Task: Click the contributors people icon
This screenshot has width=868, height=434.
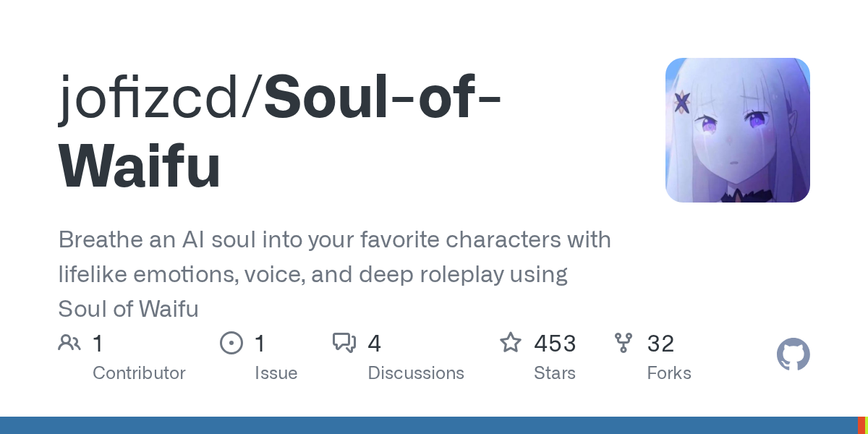Action: coord(69,342)
